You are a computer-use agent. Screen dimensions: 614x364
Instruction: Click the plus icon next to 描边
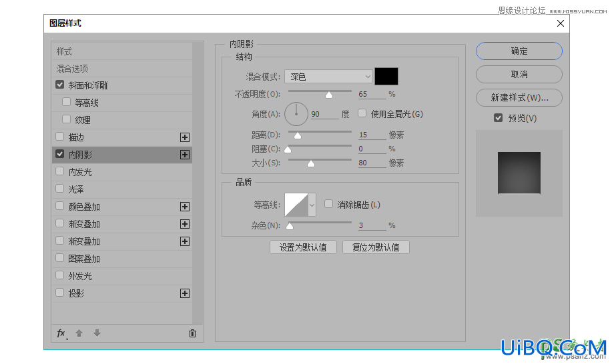click(185, 137)
